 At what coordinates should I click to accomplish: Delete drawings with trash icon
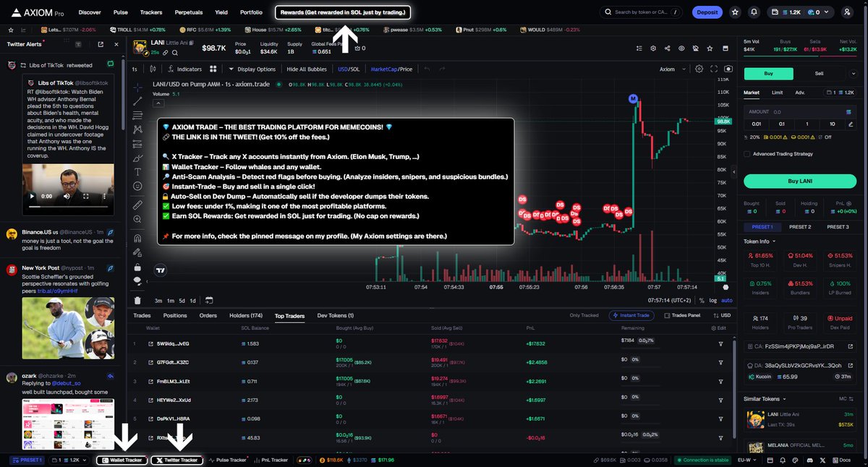[x=138, y=300]
